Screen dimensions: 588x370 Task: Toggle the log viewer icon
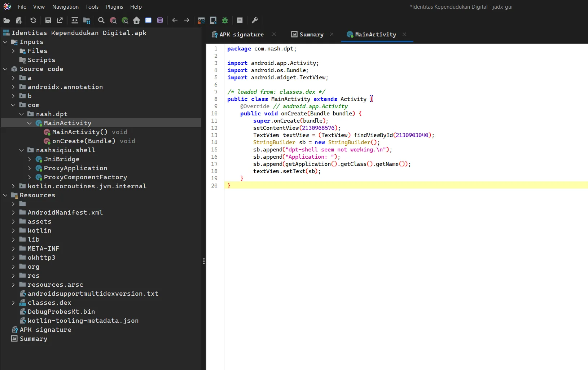(x=240, y=21)
